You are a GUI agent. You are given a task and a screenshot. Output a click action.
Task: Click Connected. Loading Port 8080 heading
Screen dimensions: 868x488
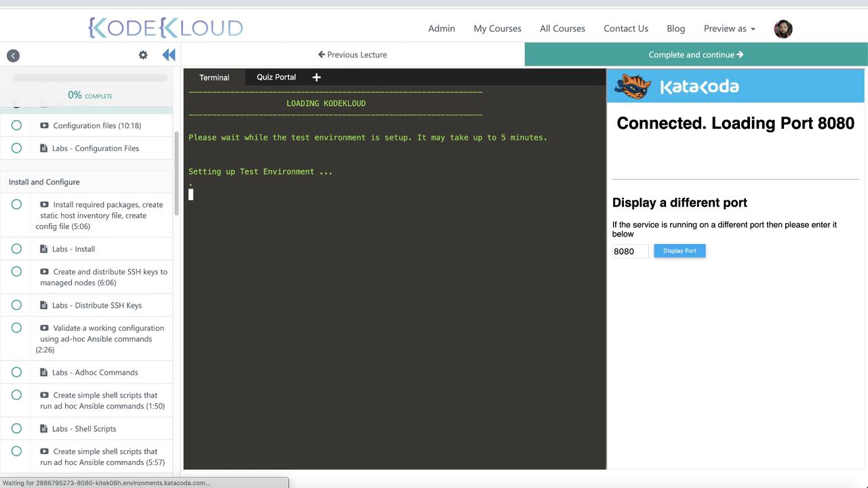(735, 123)
